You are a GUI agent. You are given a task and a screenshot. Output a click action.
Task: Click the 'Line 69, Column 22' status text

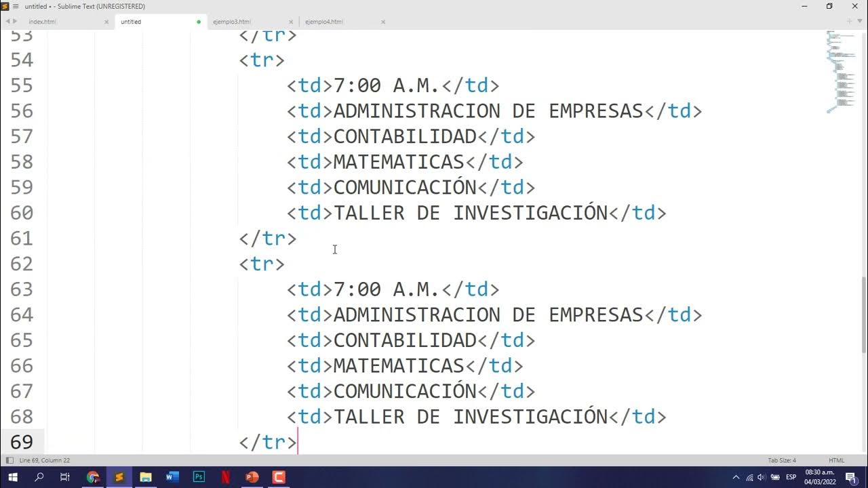pyautogui.click(x=45, y=460)
